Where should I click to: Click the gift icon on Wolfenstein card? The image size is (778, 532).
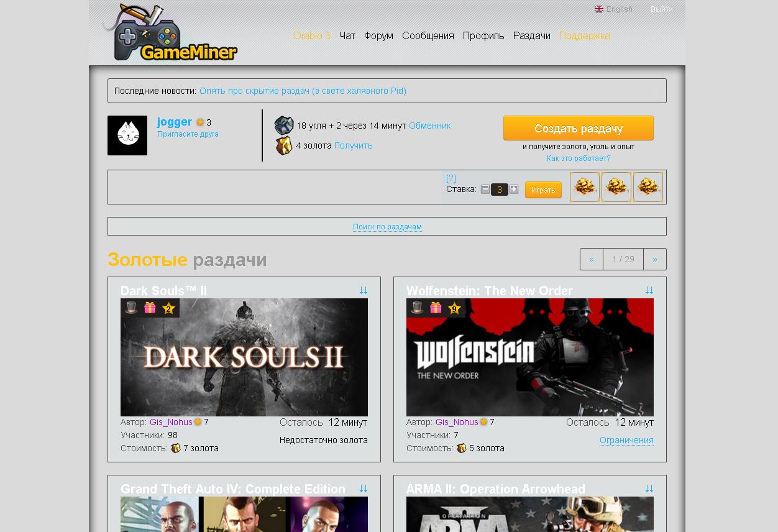tap(436, 308)
